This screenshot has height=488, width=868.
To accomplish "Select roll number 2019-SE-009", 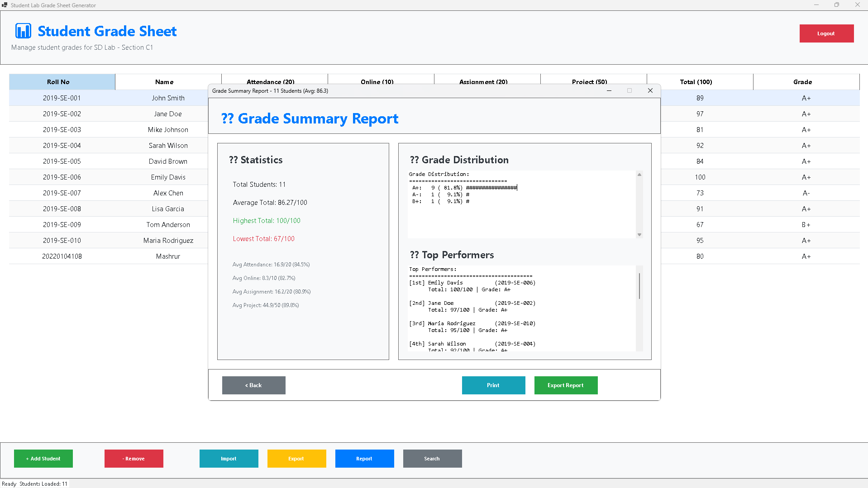I will pos(62,224).
